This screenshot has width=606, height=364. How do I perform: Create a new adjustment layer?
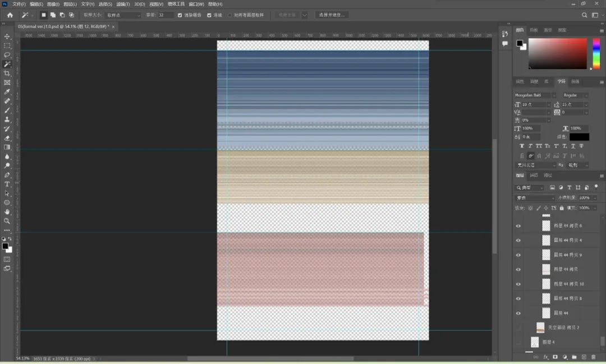click(565, 357)
